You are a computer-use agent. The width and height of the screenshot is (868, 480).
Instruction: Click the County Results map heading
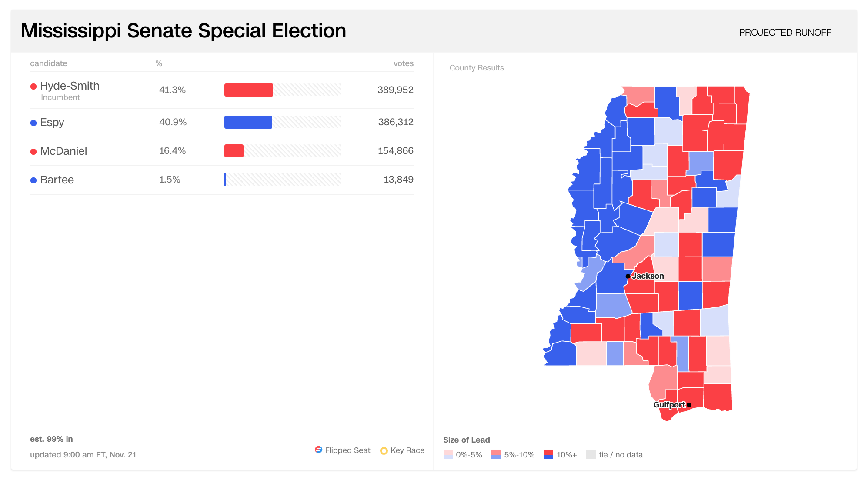click(x=477, y=68)
